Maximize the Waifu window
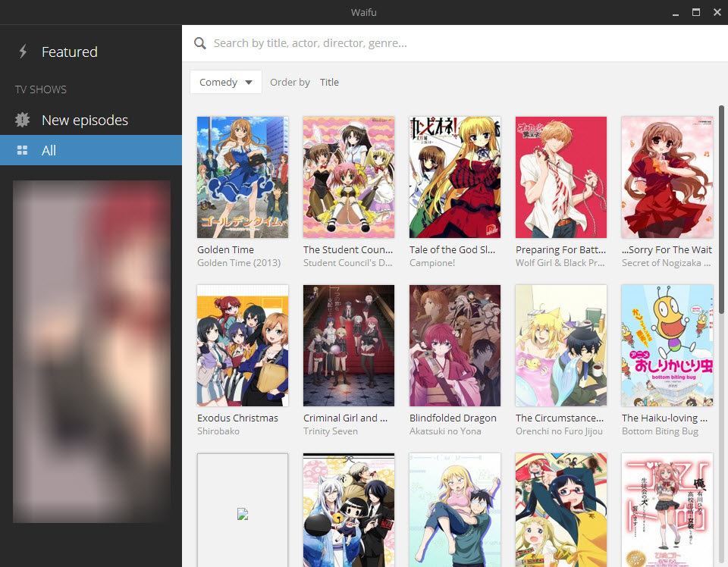The height and width of the screenshot is (567, 728). coord(696,13)
